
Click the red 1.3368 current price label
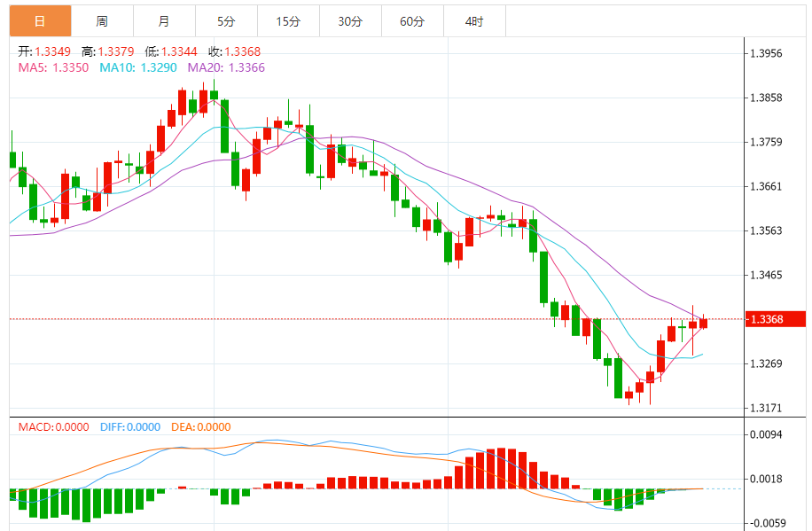776,319
